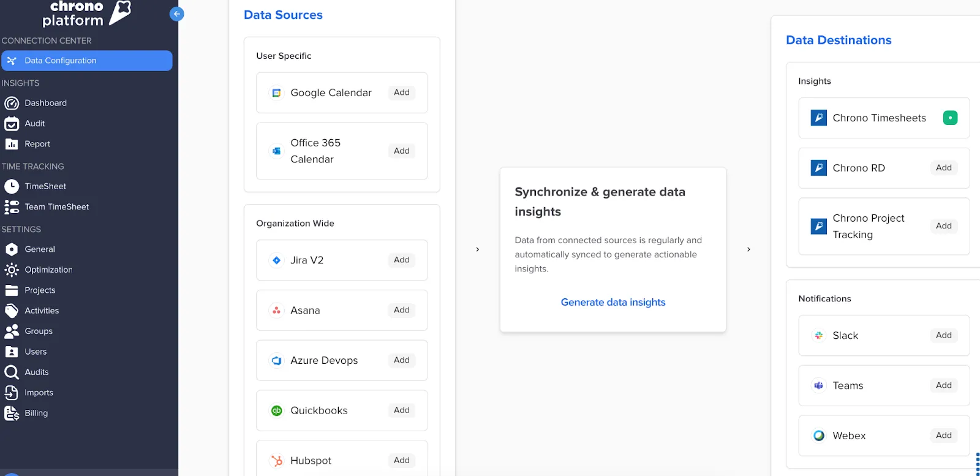Click the Quickbooks logo icon
The height and width of the screenshot is (476, 980).
(276, 410)
